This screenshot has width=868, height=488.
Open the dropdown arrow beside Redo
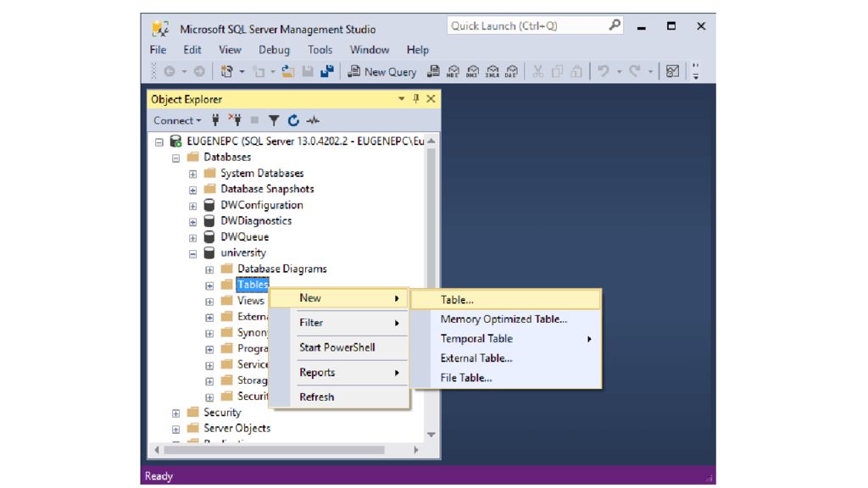(650, 71)
